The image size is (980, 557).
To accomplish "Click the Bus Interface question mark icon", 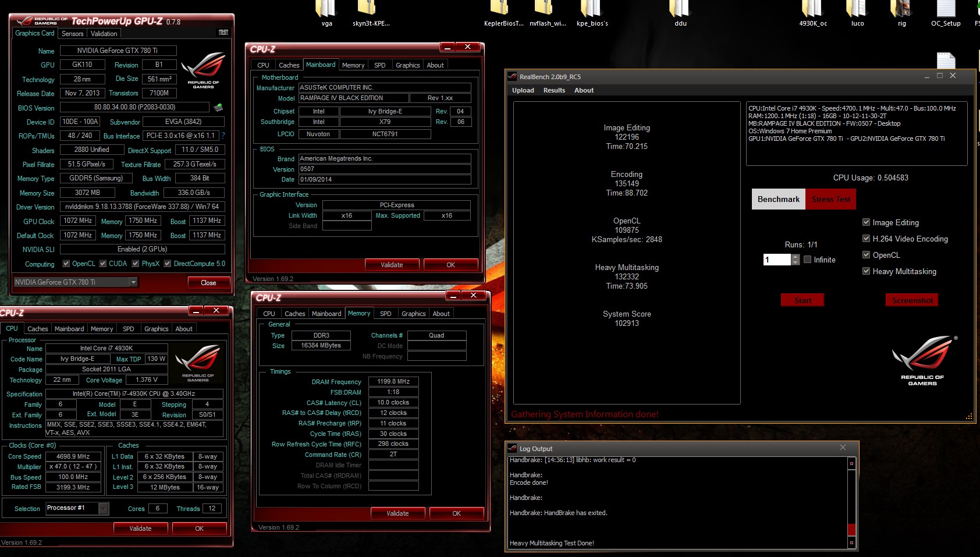I will pos(223,136).
